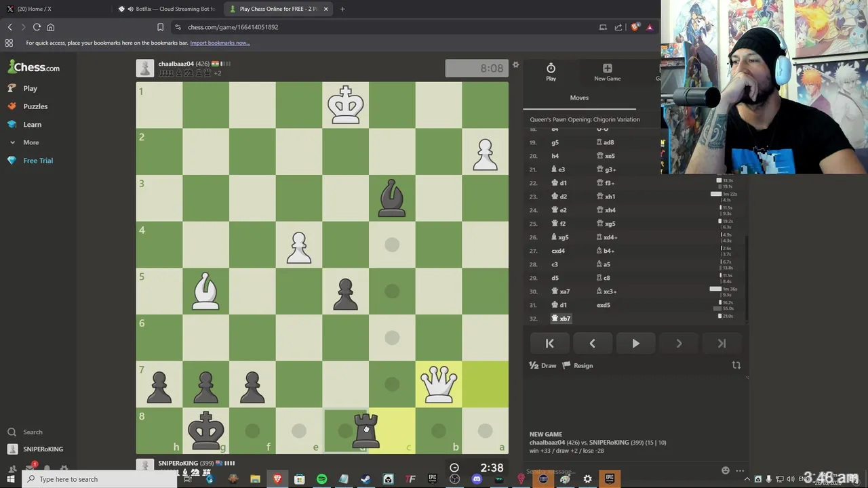Offer a Draw
Viewport: 868px width, 488px height.
coord(542,365)
